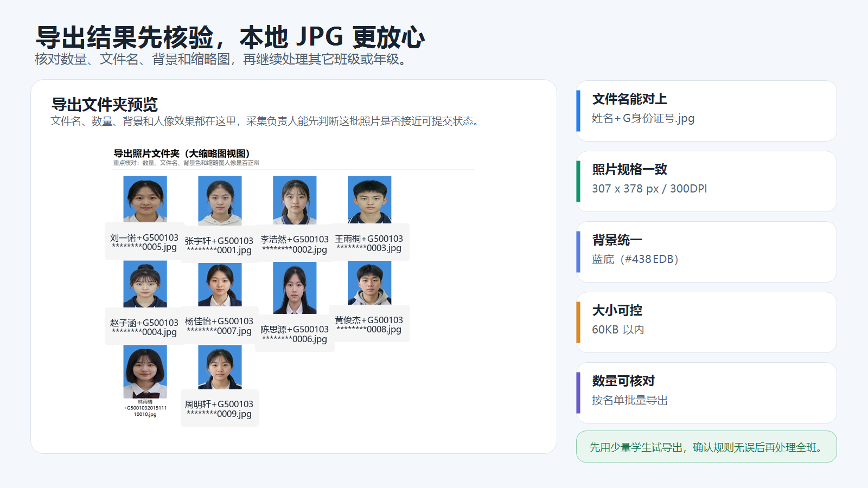
Task: Click file name 张宇轩+G500103********0001.jpg
Action: click(x=219, y=246)
